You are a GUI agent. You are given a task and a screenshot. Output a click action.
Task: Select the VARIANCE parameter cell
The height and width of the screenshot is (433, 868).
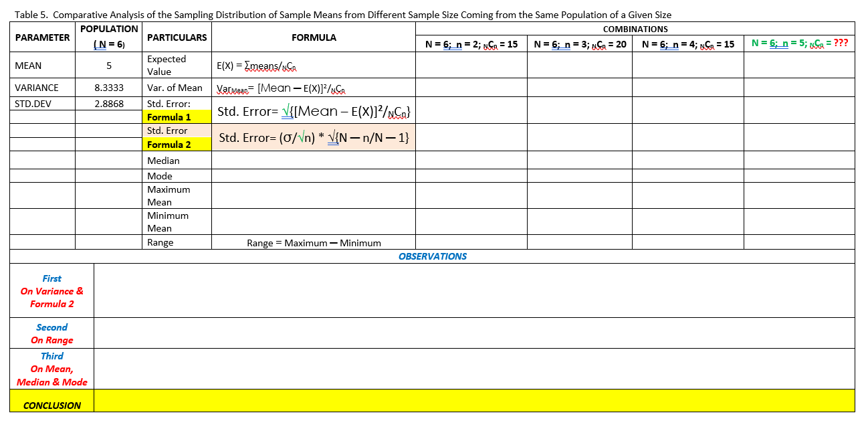pyautogui.click(x=43, y=88)
